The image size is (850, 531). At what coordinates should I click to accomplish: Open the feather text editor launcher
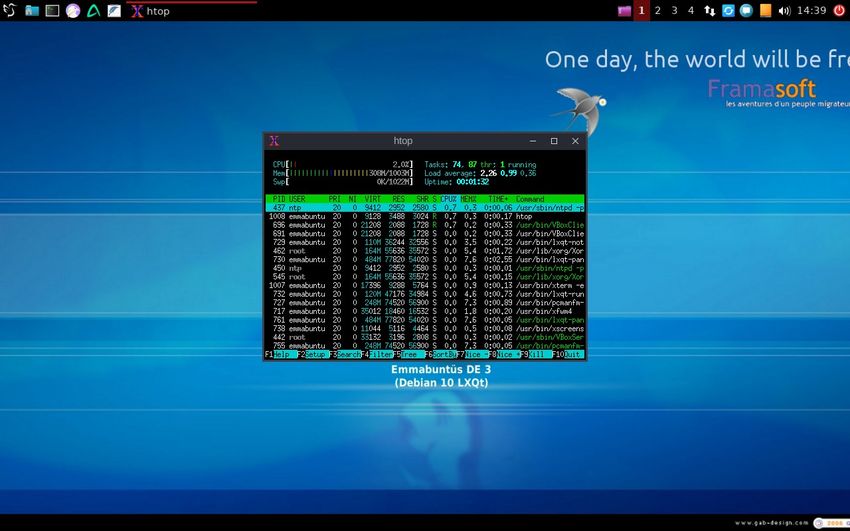(x=114, y=10)
